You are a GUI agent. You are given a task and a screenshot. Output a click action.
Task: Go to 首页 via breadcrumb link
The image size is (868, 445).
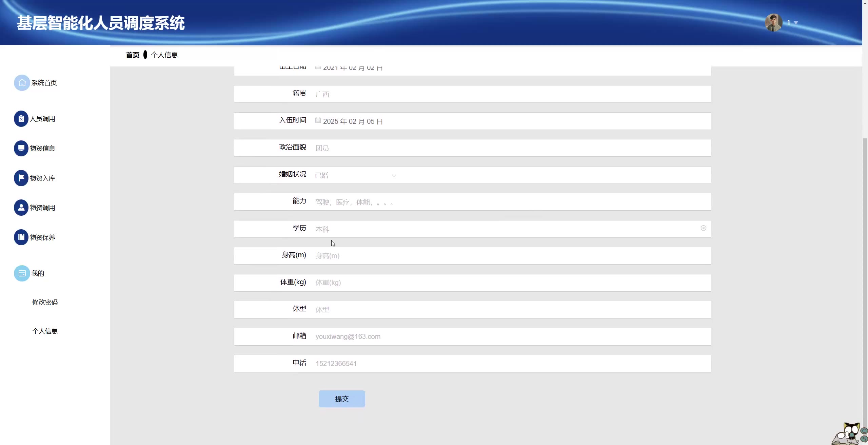132,55
